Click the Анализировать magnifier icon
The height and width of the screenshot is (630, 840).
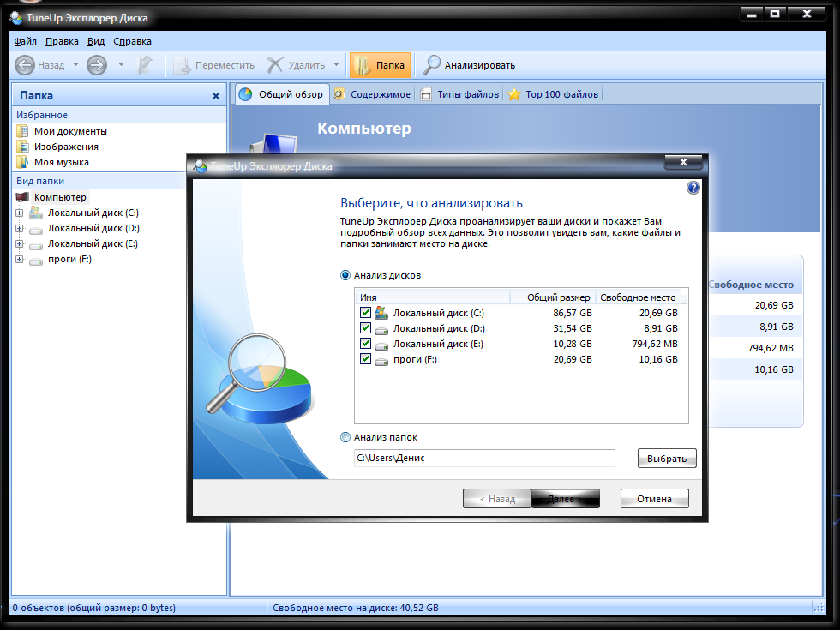point(432,65)
